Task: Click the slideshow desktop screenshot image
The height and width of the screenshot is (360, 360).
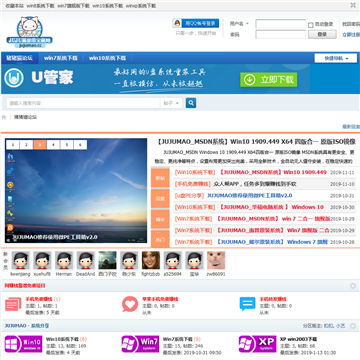Action: 76,191
